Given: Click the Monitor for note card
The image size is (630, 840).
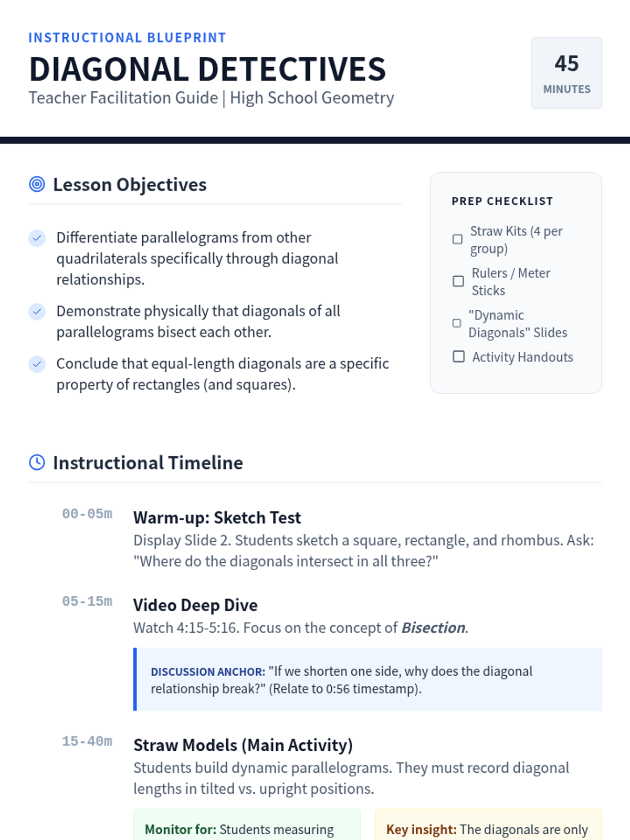Looking at the screenshot, I should 247,825.
